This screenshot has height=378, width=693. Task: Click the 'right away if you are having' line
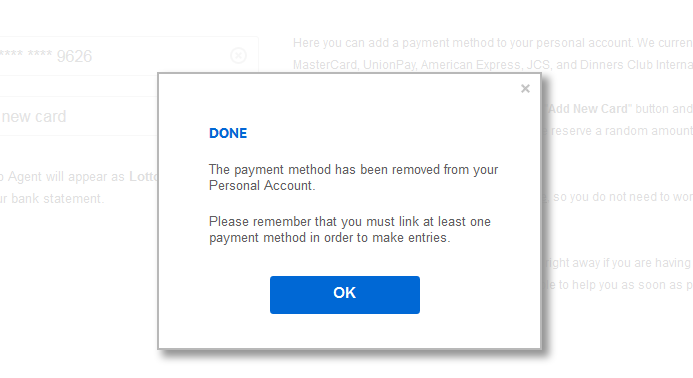(x=619, y=263)
